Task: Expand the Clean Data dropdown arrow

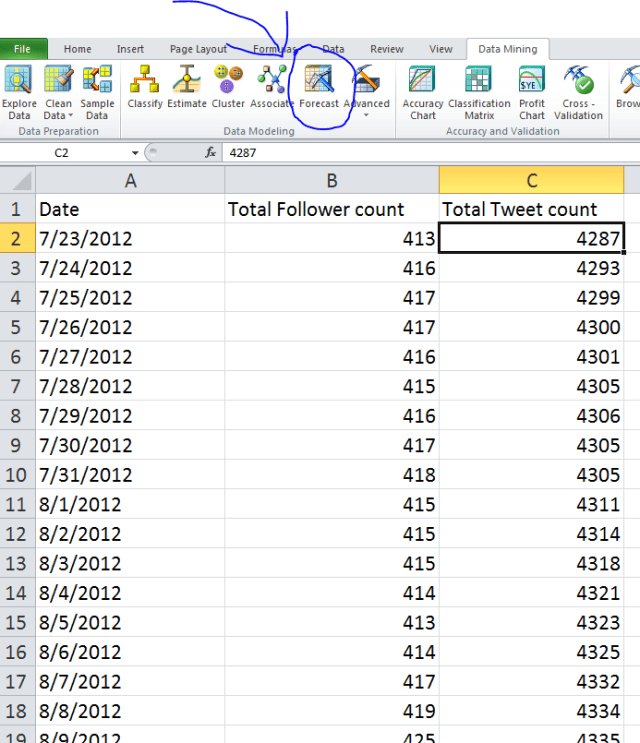Action: (x=71, y=116)
